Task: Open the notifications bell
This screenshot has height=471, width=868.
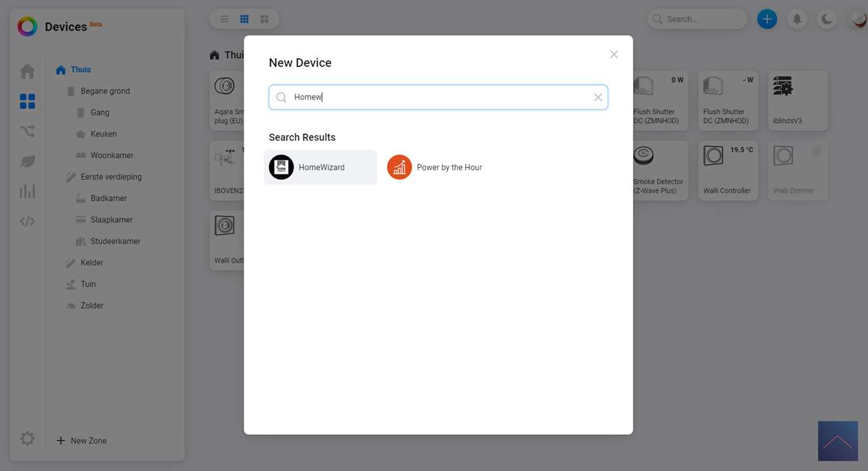Action: point(797,19)
